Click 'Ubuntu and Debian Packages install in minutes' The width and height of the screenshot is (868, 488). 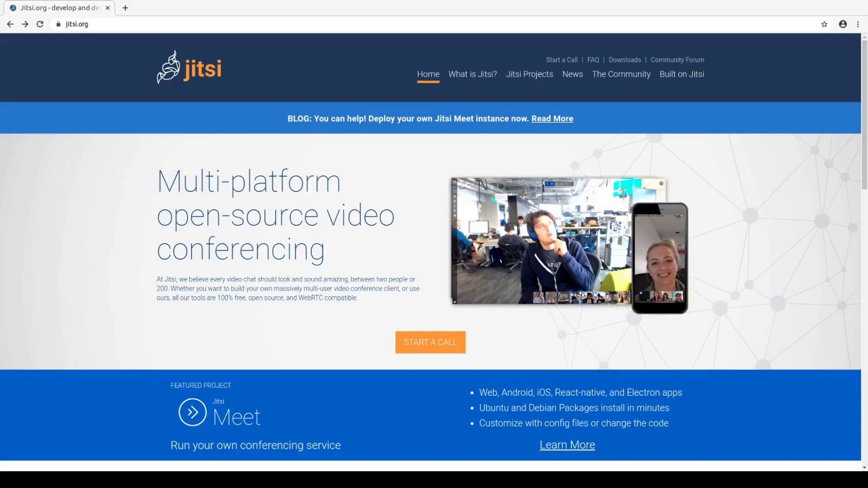574,408
